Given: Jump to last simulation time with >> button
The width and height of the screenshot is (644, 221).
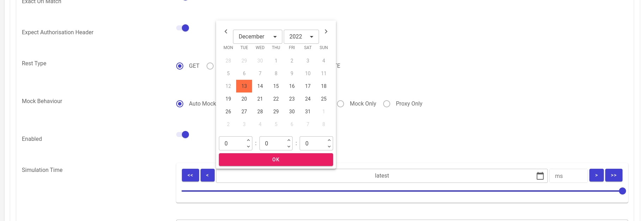Looking at the screenshot, I should [x=614, y=175].
